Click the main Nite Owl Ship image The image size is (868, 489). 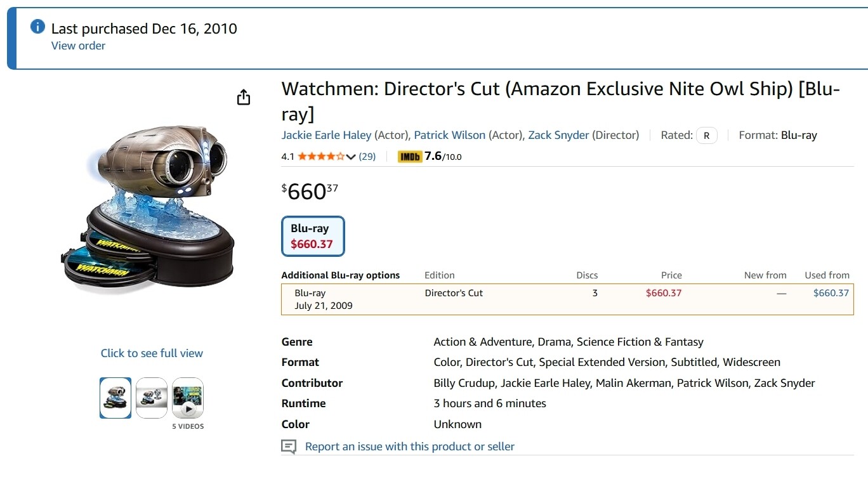(151, 208)
